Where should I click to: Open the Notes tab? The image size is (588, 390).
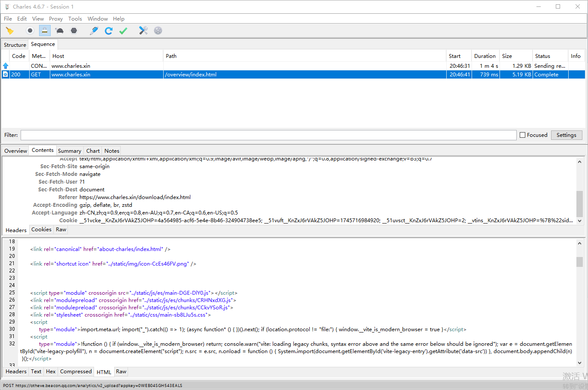(x=112, y=151)
